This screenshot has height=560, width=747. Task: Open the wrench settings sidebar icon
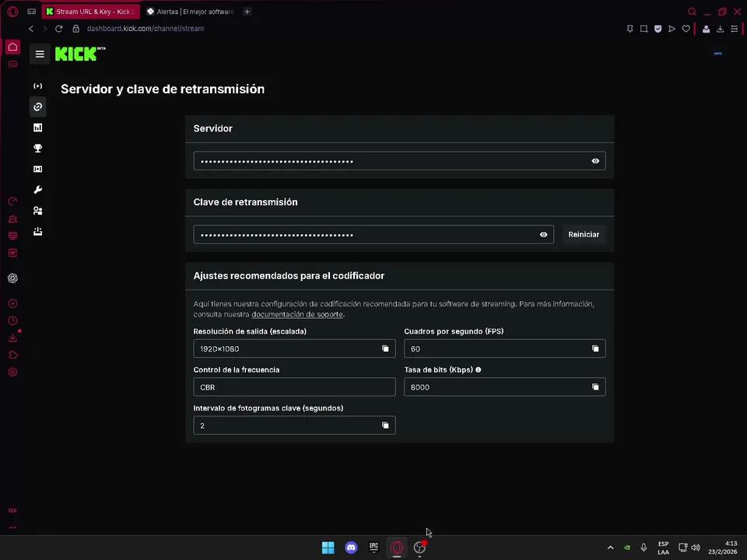pyautogui.click(x=37, y=190)
